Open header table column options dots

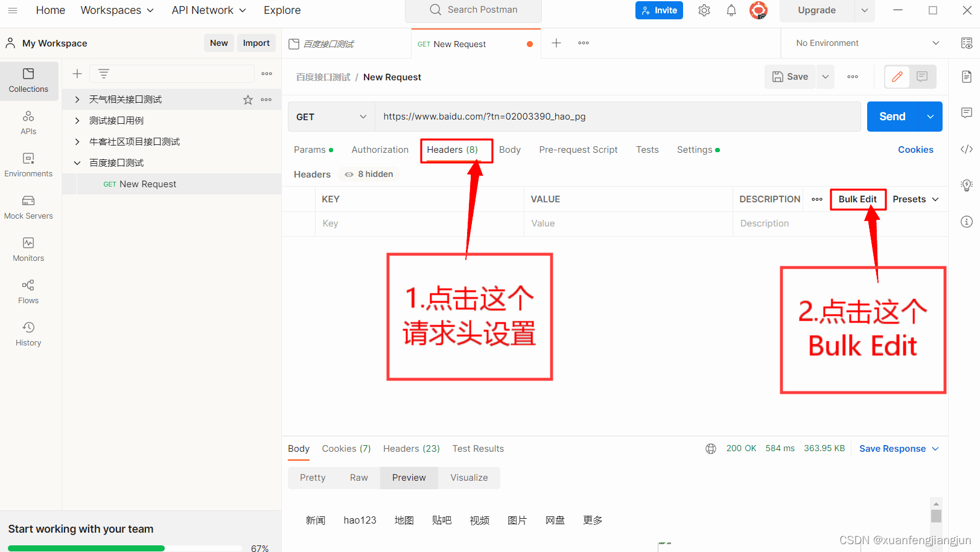[x=817, y=199]
